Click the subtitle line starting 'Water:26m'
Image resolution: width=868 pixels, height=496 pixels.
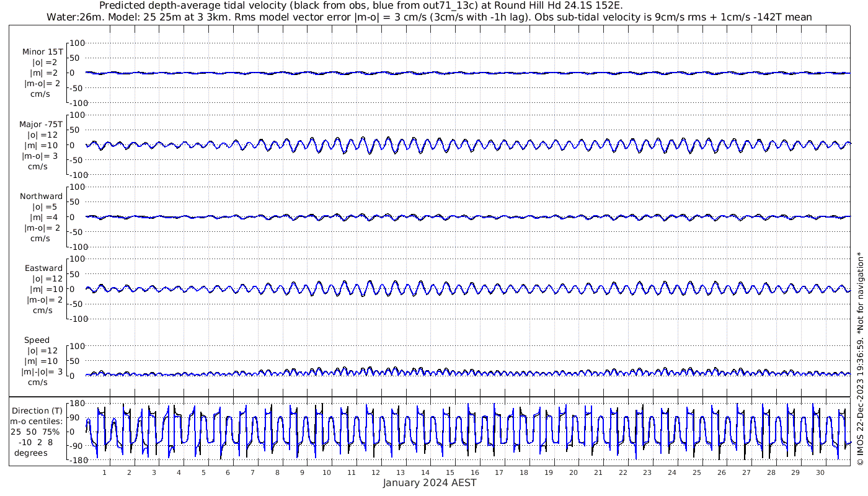[429, 17]
